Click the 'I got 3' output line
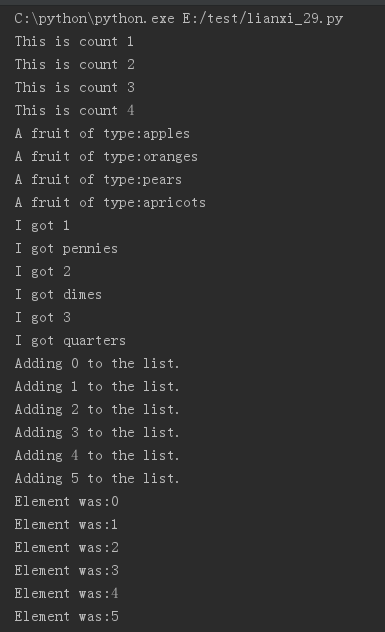This screenshot has height=632, width=385. click(43, 318)
